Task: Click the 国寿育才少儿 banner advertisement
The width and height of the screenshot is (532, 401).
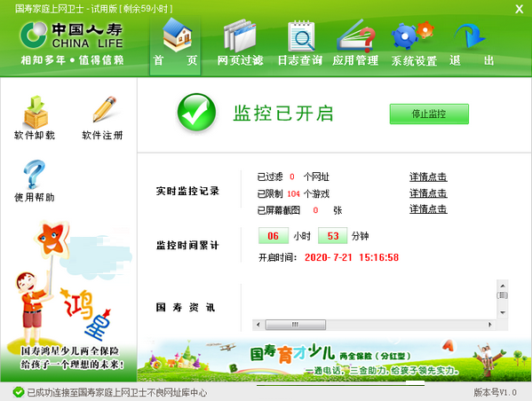Action: pyautogui.click(x=334, y=360)
